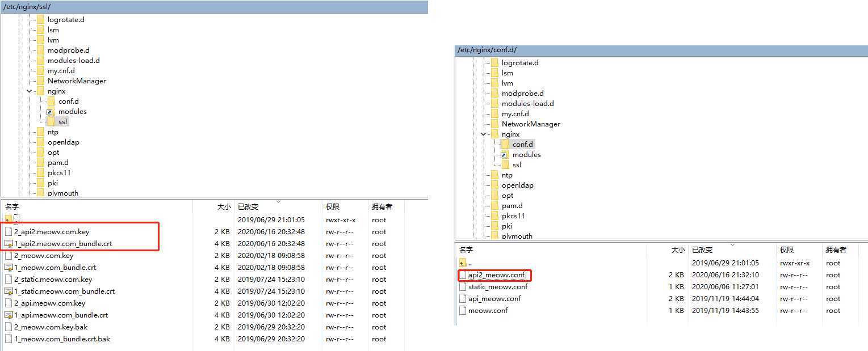
Task: Click the file icon of static_meoww.conf
Action: click(463, 287)
